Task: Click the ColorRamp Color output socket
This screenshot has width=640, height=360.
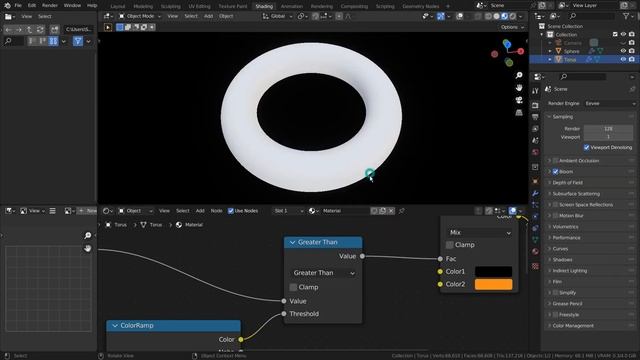Action: (x=241, y=339)
